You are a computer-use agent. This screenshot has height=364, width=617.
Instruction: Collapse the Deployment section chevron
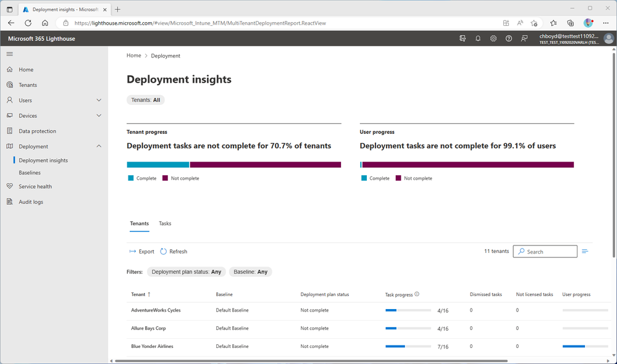(99, 146)
